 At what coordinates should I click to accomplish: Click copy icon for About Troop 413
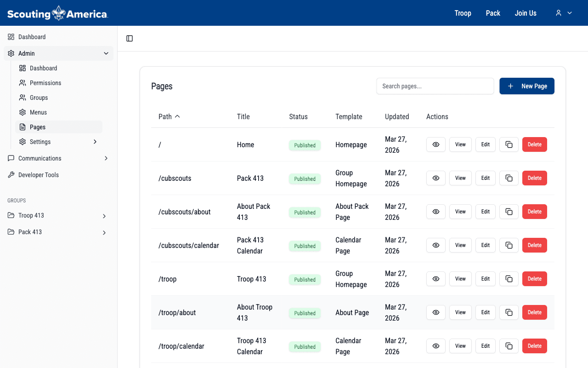509,312
